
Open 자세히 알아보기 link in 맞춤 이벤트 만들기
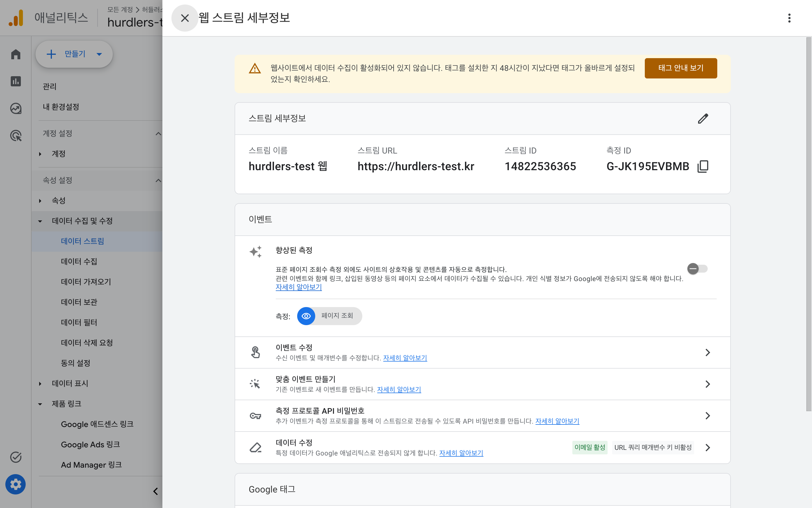click(x=399, y=389)
